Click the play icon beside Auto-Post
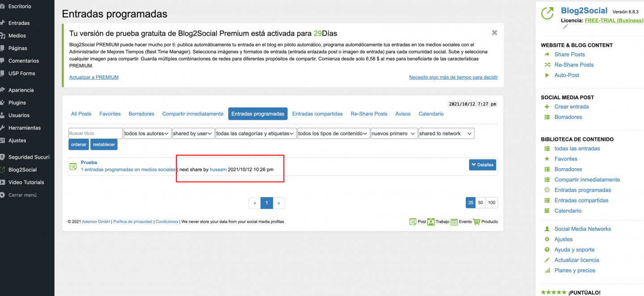This screenshot has width=644, height=296. pos(547,75)
